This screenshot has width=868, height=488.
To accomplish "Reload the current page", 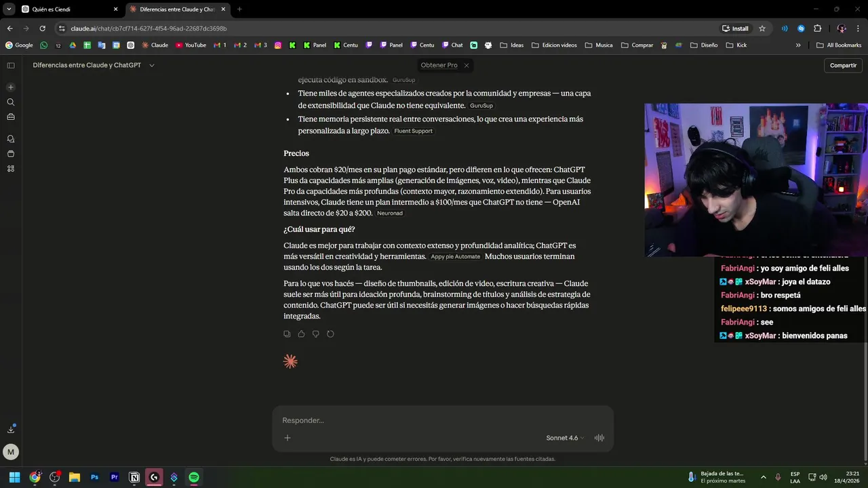I will [42, 28].
